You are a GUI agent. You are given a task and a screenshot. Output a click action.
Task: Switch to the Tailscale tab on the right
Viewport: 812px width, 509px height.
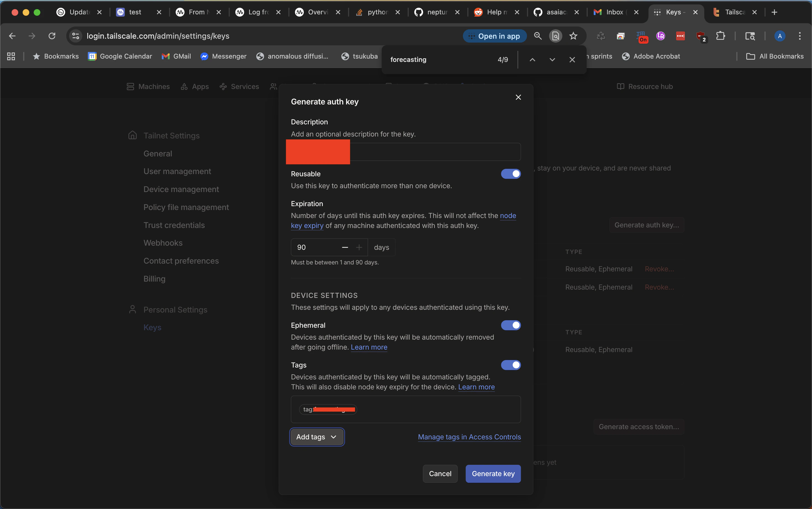[735, 12]
